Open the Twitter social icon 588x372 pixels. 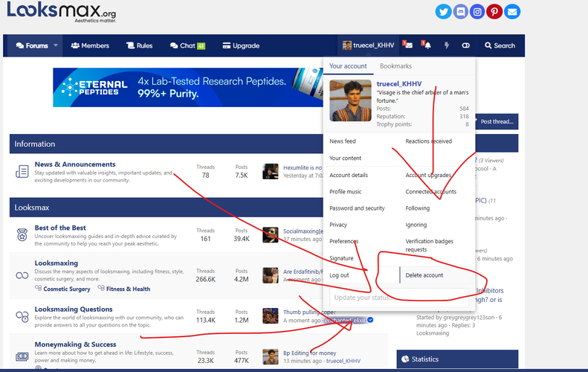coord(443,12)
